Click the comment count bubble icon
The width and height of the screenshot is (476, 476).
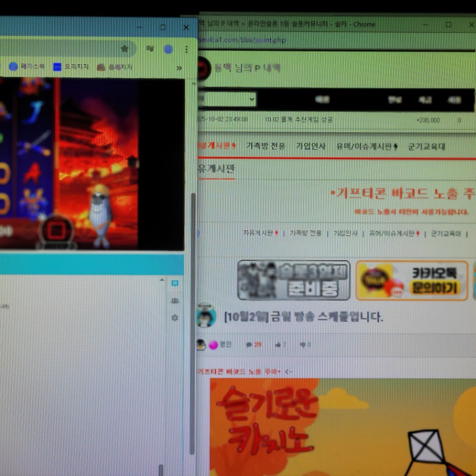point(249,345)
